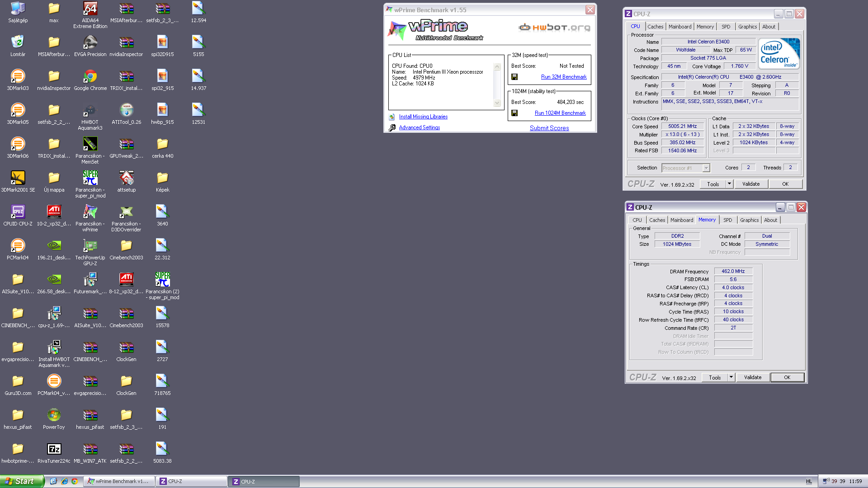Click Submit Scores link
This screenshot has height=488, width=868.
coord(549,128)
